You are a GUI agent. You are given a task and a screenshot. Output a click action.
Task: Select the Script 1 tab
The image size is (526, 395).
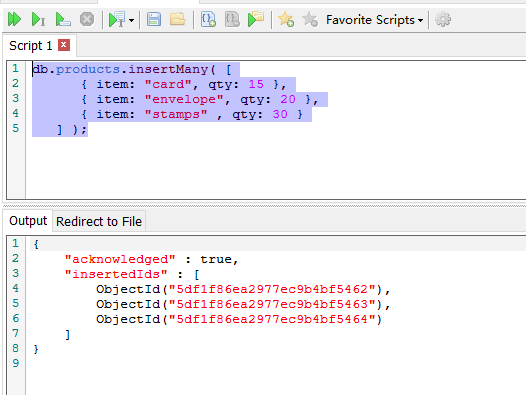(x=31, y=46)
